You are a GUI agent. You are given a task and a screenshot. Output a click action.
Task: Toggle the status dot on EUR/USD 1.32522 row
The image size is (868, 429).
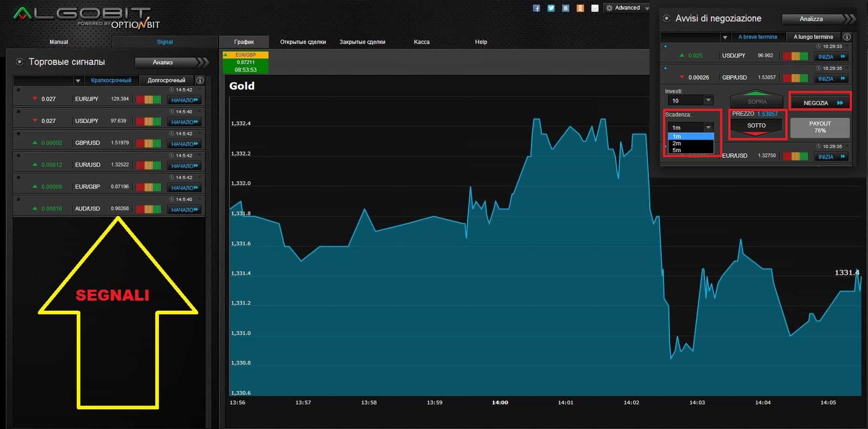(x=19, y=155)
